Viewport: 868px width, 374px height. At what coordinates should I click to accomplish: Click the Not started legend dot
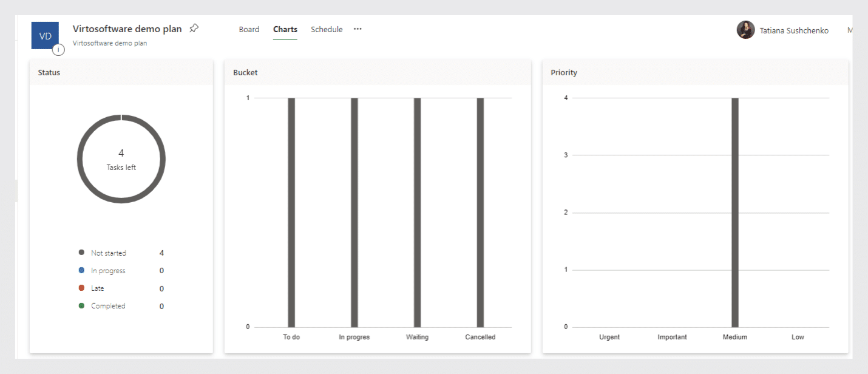tap(81, 253)
